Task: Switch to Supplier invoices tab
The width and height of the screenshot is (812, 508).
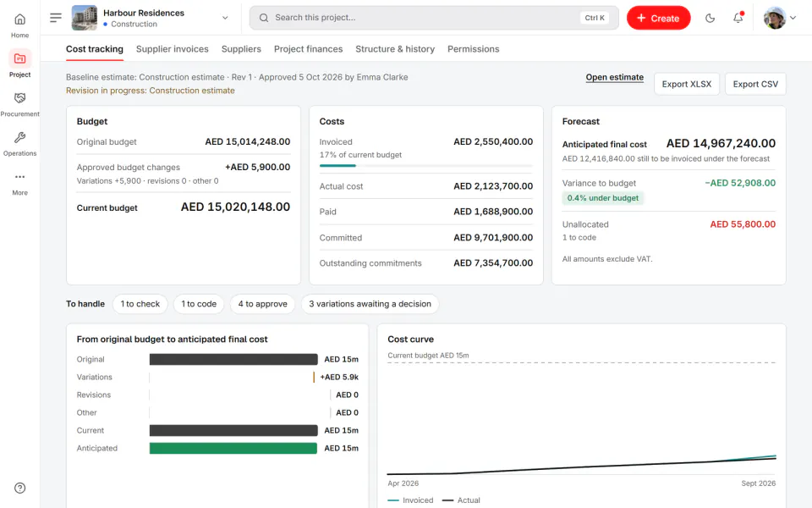Action: [x=172, y=49]
